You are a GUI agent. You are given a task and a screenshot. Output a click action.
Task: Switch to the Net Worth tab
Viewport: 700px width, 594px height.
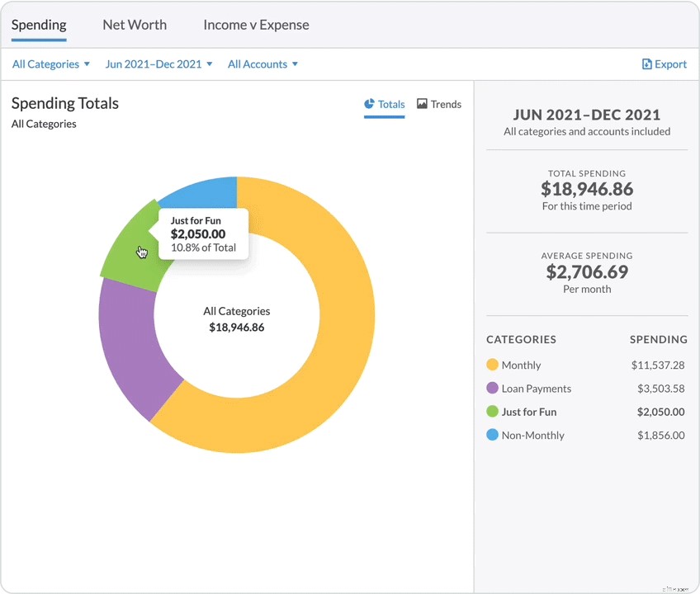coord(135,25)
